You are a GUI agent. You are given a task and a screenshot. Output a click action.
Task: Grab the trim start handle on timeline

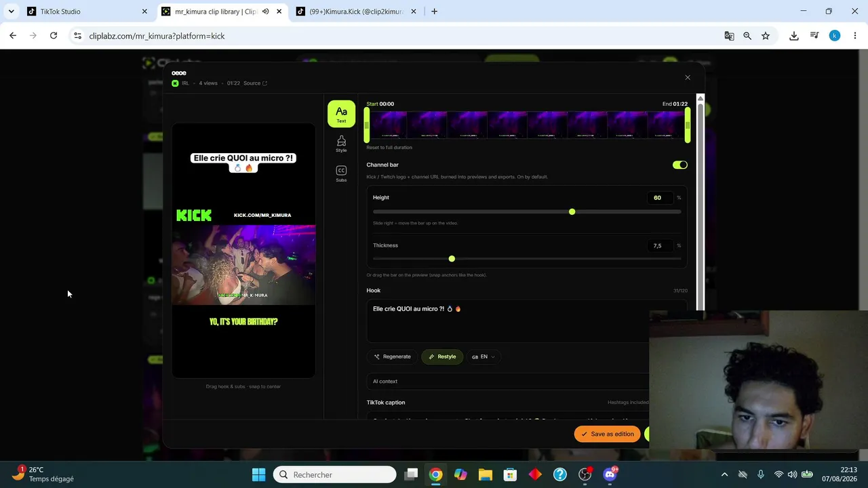click(x=367, y=126)
